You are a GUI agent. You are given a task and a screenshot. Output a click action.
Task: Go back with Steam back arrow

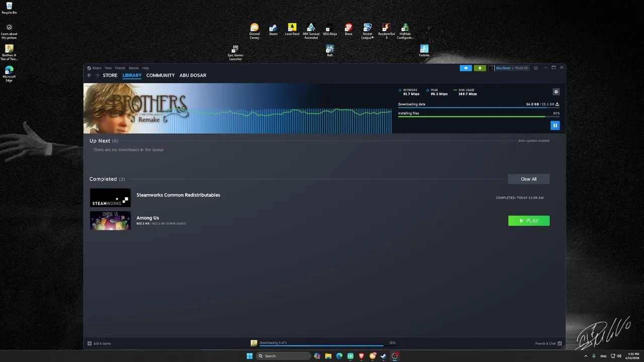click(90, 75)
